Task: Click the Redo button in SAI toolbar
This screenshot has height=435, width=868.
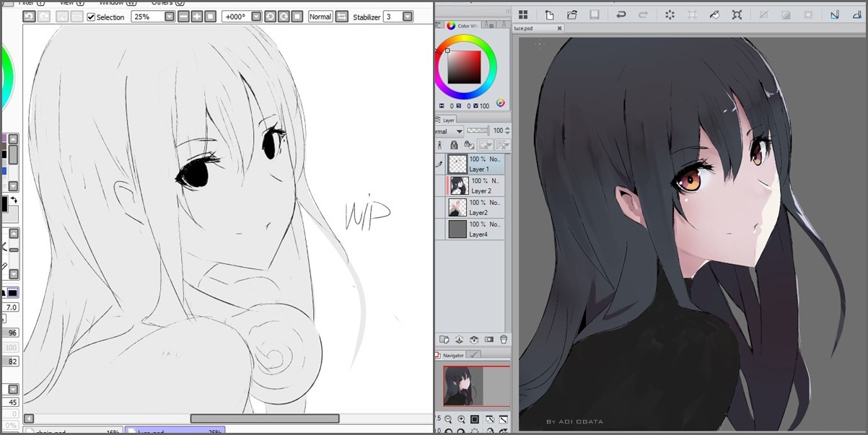Action: (x=44, y=16)
